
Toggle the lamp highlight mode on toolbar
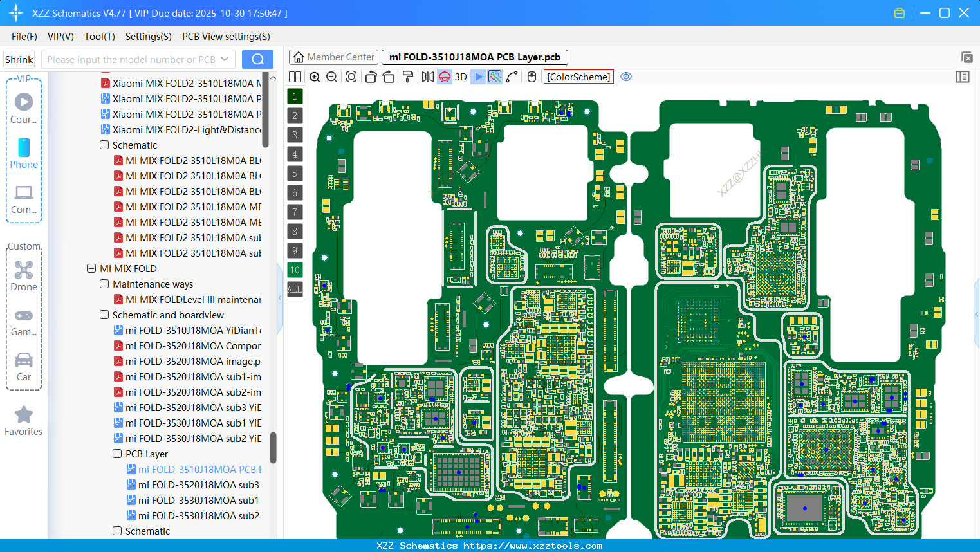point(443,77)
